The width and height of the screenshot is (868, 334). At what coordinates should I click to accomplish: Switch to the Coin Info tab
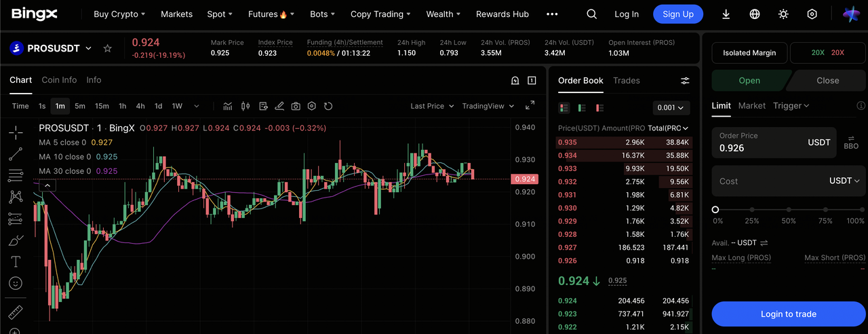59,80
